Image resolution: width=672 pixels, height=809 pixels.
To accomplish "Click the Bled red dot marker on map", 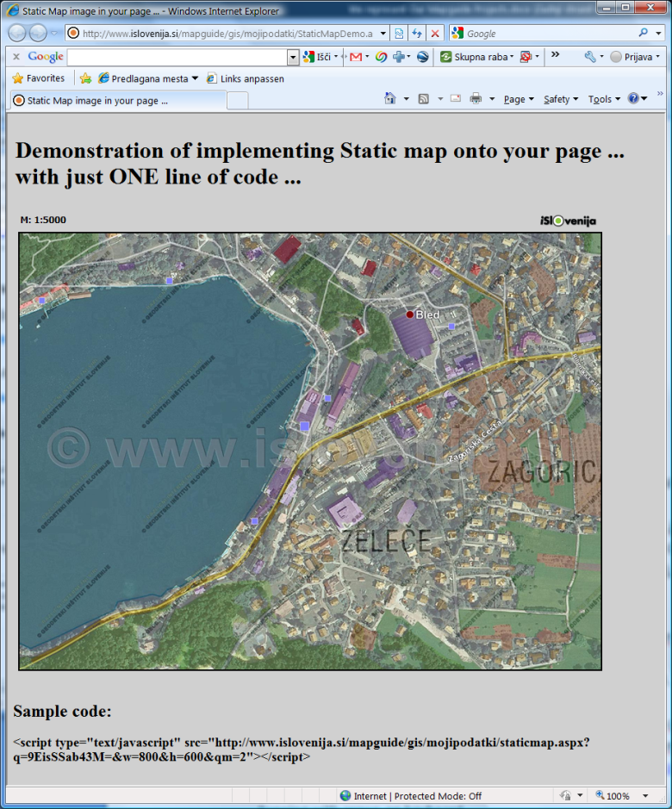I will click(x=409, y=314).
